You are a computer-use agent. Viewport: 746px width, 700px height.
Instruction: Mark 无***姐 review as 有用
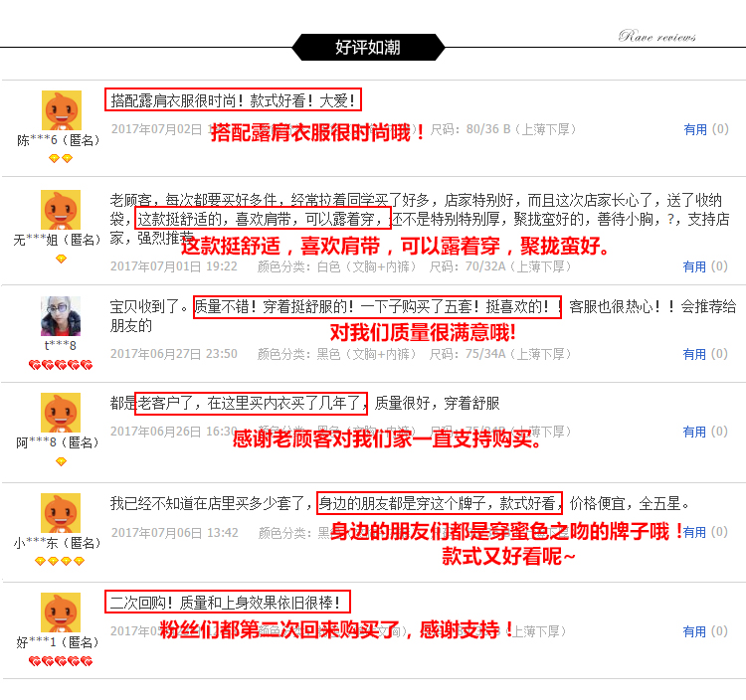coord(705,266)
